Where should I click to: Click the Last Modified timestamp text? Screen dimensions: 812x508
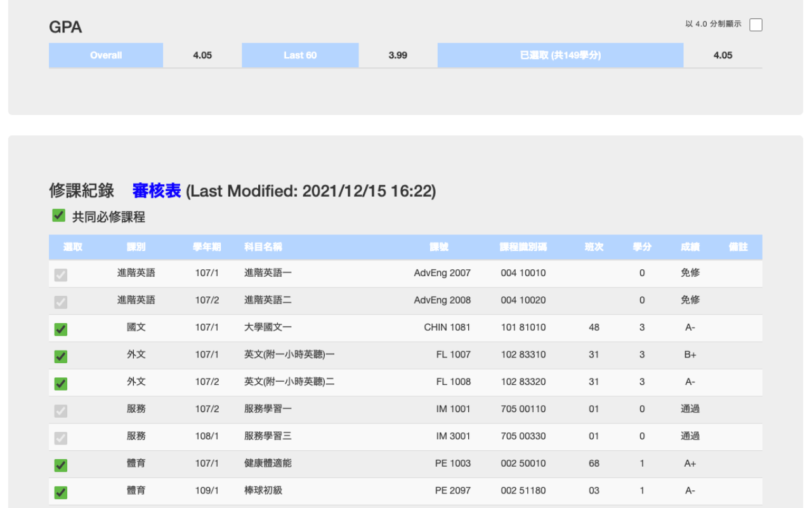311,190
